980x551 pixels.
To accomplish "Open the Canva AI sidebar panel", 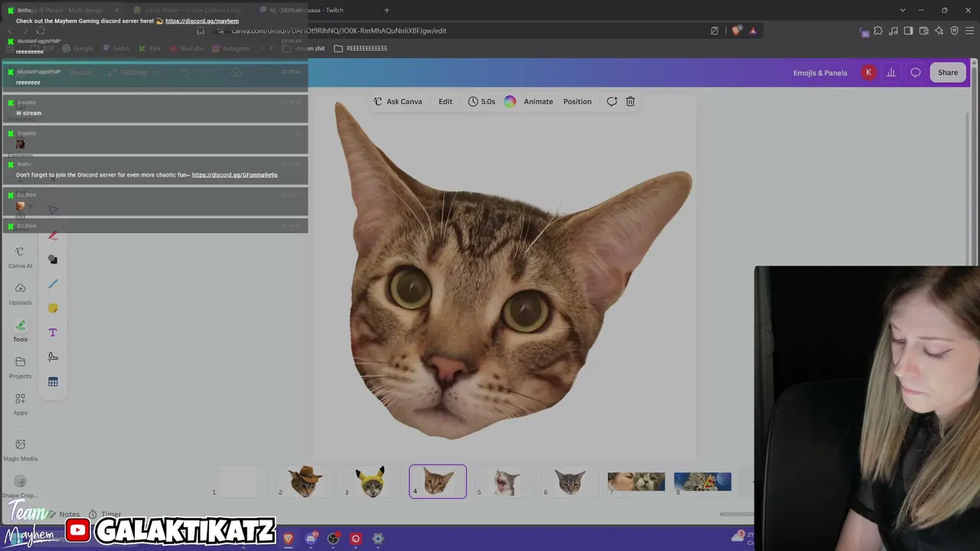I will [20, 258].
